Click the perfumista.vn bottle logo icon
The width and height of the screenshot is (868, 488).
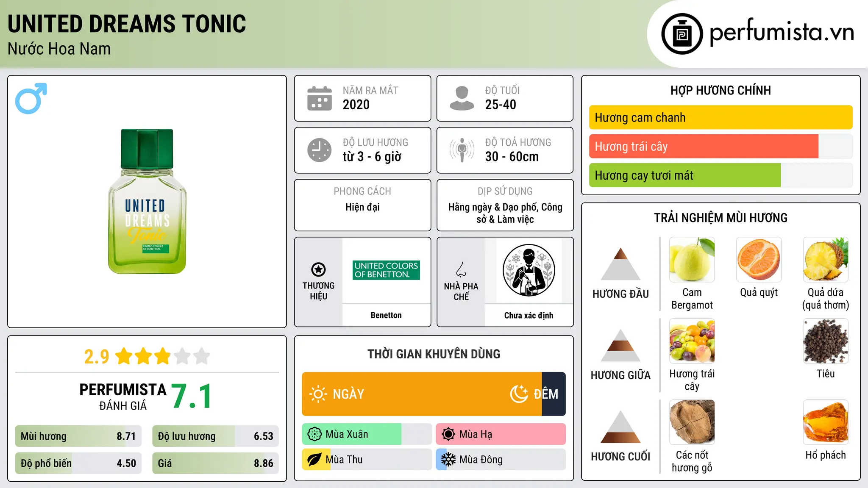tap(682, 34)
